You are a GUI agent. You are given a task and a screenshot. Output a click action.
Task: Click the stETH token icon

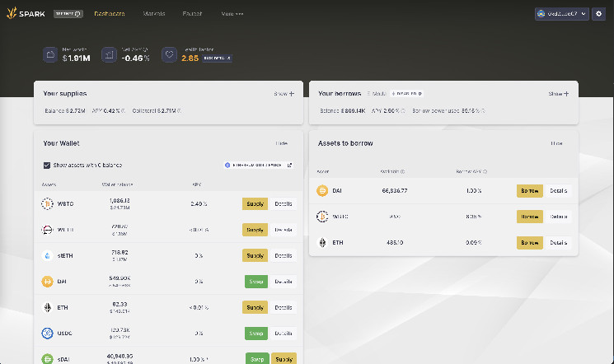(47, 255)
